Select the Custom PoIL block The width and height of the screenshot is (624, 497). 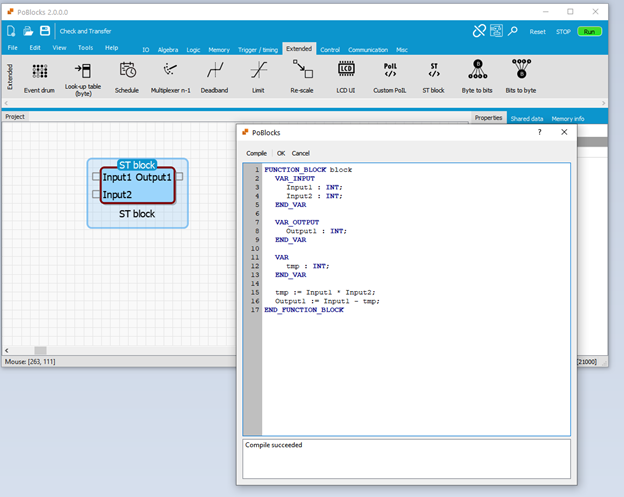pos(390,78)
